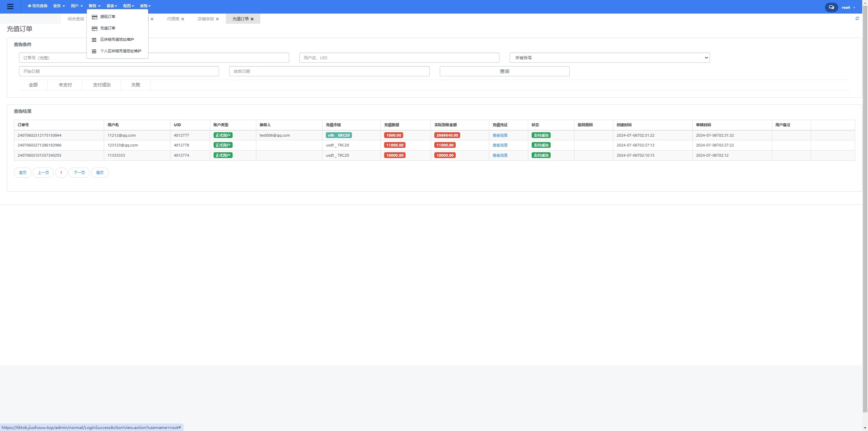The width and height of the screenshot is (868, 431).
Task: Open 查看信息 for user 11333333
Action: (500, 155)
